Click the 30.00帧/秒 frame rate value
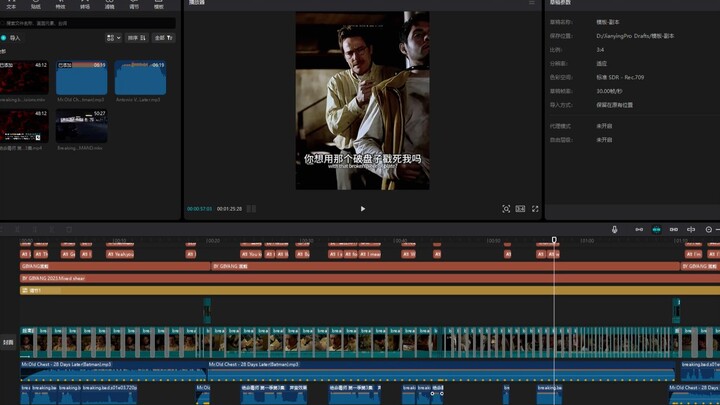The image size is (720, 405). pyautogui.click(x=609, y=91)
